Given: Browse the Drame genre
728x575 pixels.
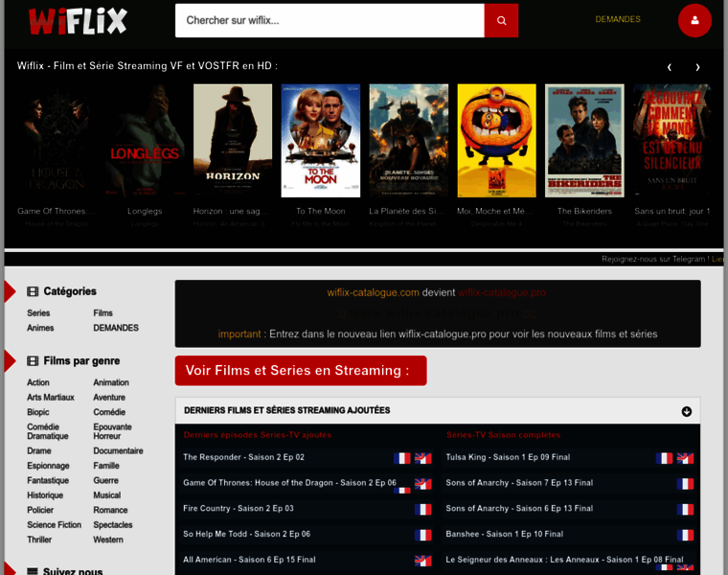Looking at the screenshot, I should pyautogui.click(x=39, y=451).
